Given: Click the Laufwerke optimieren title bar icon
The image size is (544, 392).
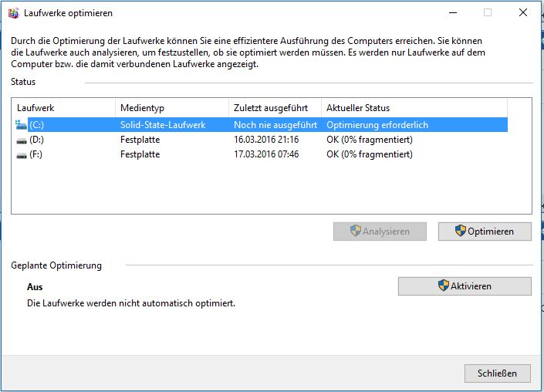Looking at the screenshot, I should click(14, 13).
